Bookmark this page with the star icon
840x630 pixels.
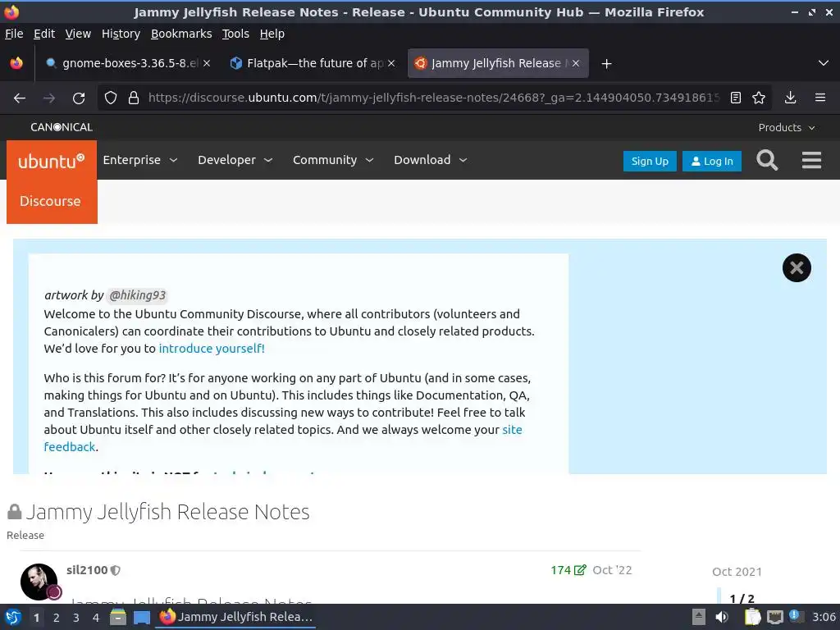pos(759,98)
